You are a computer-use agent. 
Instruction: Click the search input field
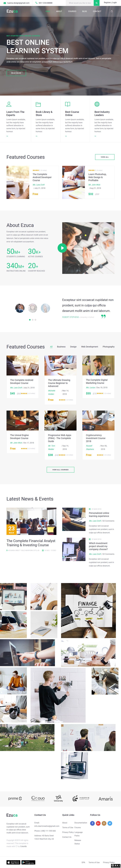click(x=80, y=3)
